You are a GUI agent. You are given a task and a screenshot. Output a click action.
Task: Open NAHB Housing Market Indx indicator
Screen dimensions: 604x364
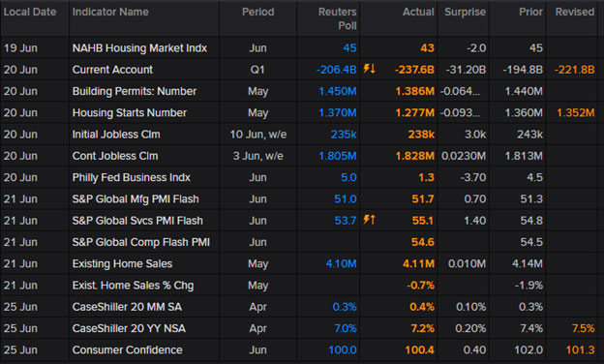tap(139, 48)
